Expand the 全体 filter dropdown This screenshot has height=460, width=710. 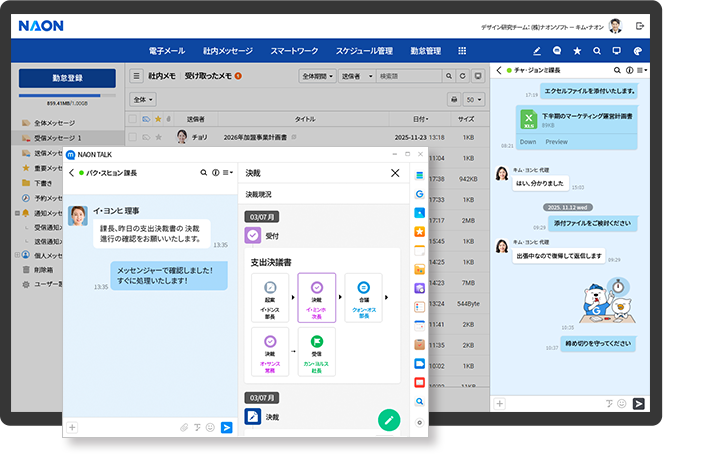click(143, 100)
